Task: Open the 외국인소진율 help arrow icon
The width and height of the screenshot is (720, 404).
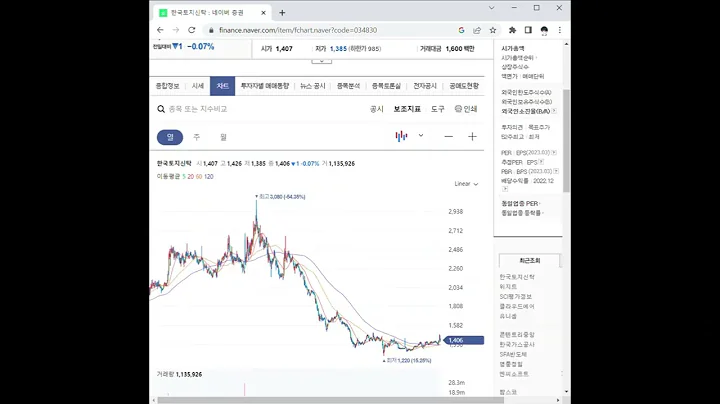Action: (x=554, y=111)
